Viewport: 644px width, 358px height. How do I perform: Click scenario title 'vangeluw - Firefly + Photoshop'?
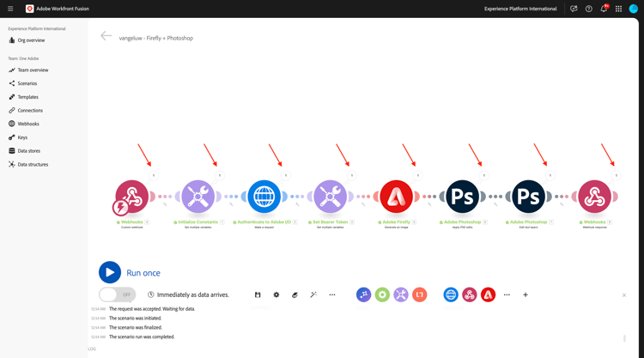coord(156,38)
